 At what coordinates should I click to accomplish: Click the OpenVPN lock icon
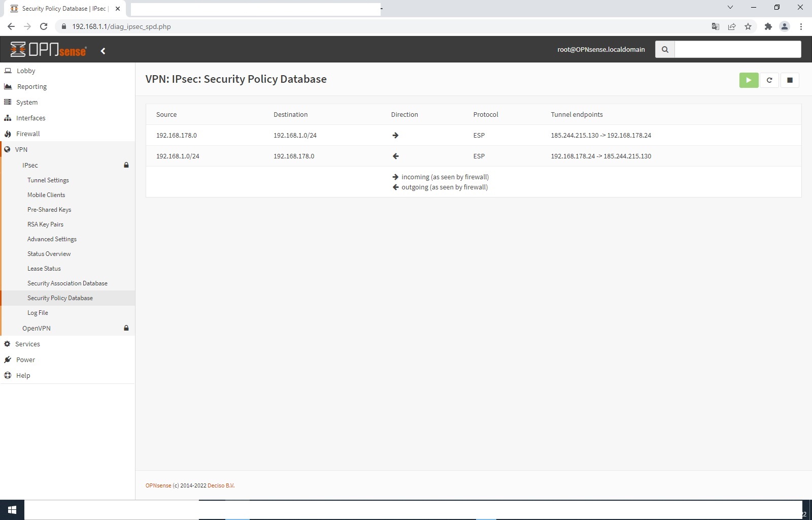126,328
